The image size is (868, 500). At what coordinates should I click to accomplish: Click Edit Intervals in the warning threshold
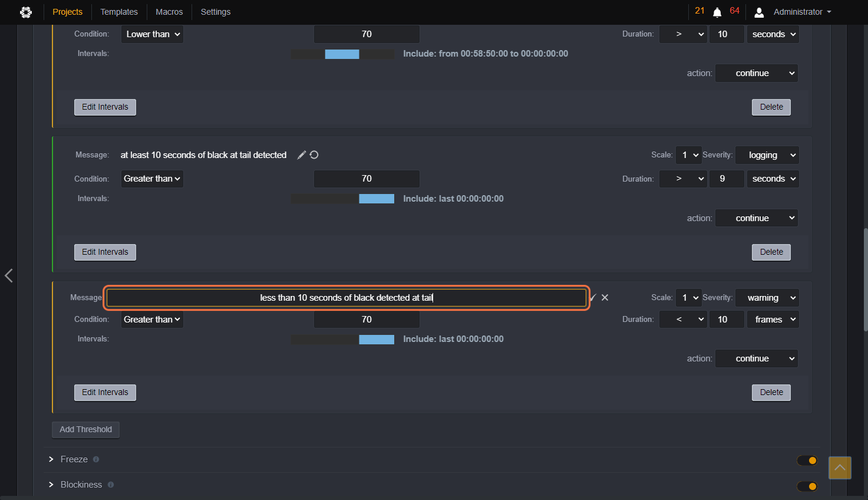[x=105, y=393]
